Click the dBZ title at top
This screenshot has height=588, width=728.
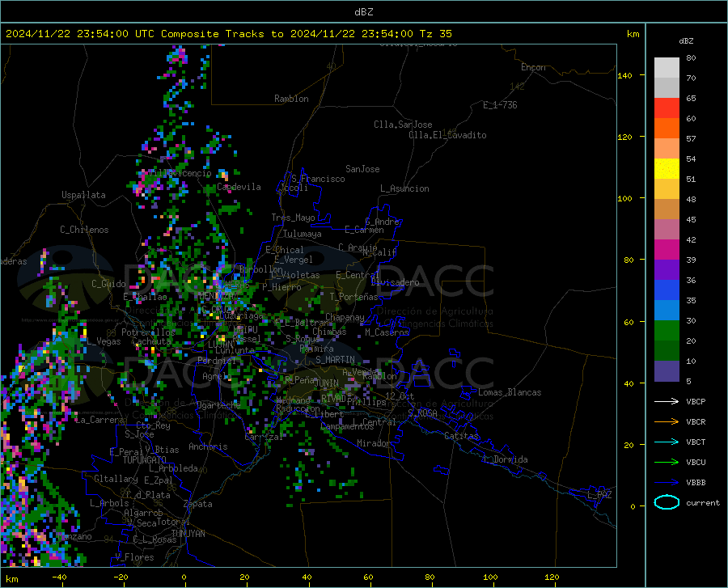(363, 12)
